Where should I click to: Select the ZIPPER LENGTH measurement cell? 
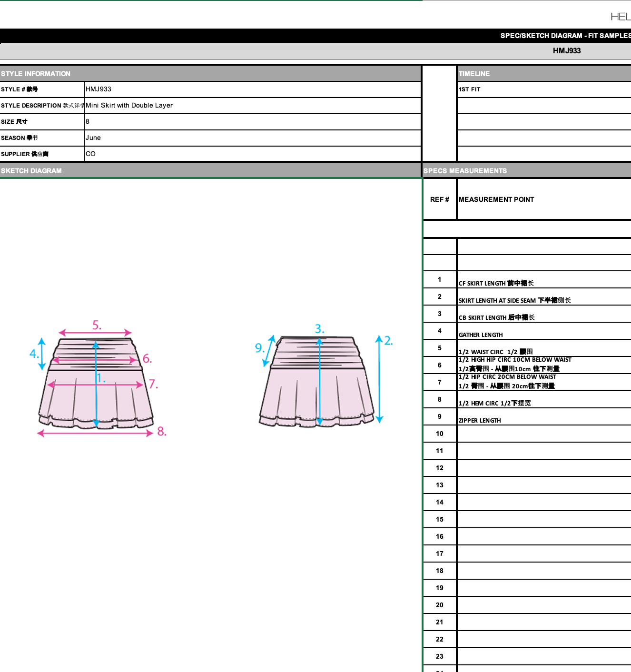pyautogui.click(x=544, y=417)
